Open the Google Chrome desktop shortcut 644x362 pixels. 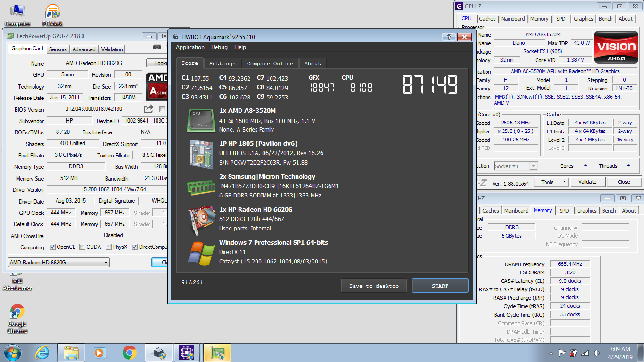pyautogui.click(x=17, y=319)
